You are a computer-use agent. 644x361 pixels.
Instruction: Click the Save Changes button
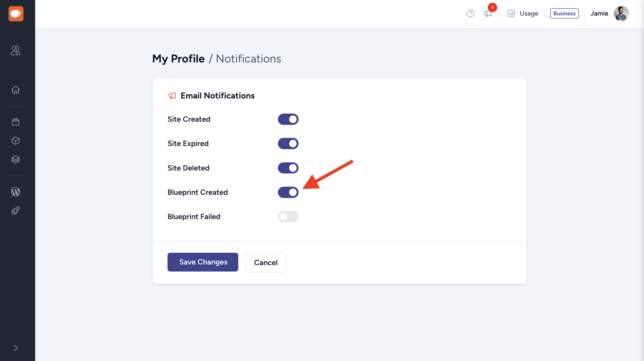click(203, 262)
